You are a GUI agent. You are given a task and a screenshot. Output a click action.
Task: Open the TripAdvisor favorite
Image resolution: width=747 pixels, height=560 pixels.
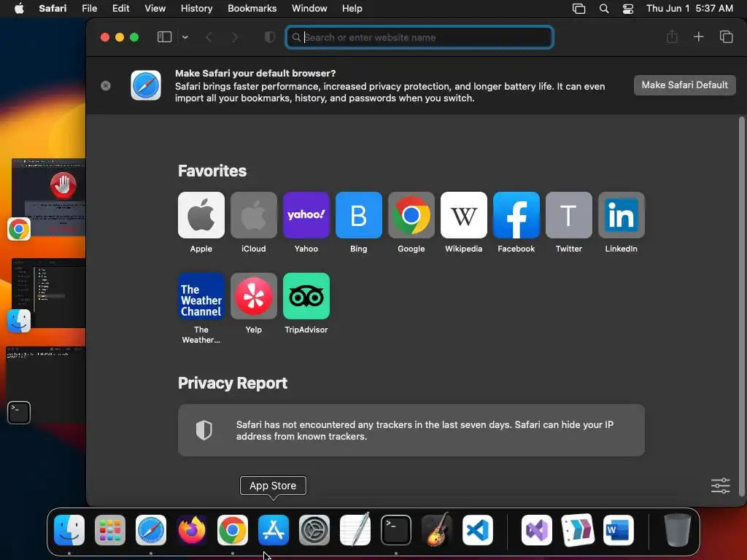[306, 296]
